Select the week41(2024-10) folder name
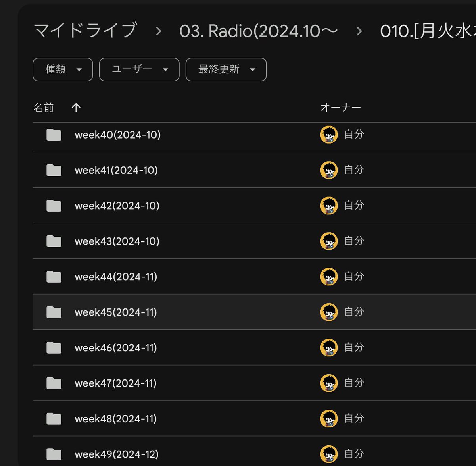476x466 pixels. coord(116,170)
